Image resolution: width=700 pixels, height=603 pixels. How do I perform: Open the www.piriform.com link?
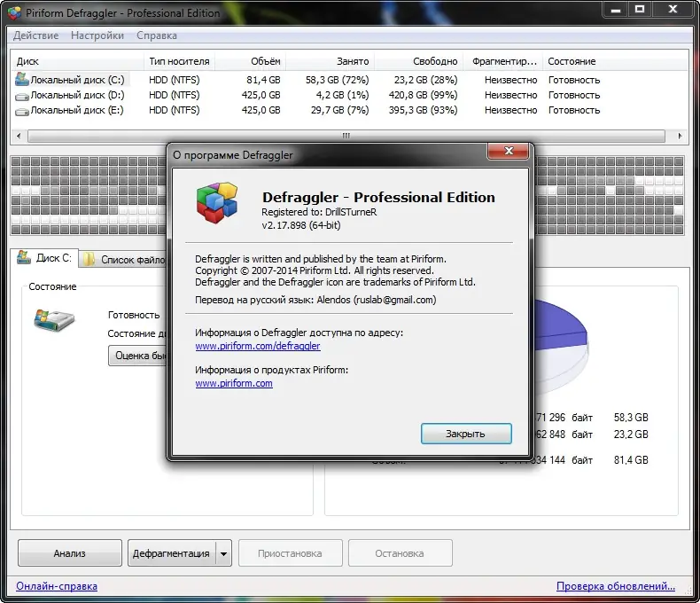pyautogui.click(x=234, y=383)
